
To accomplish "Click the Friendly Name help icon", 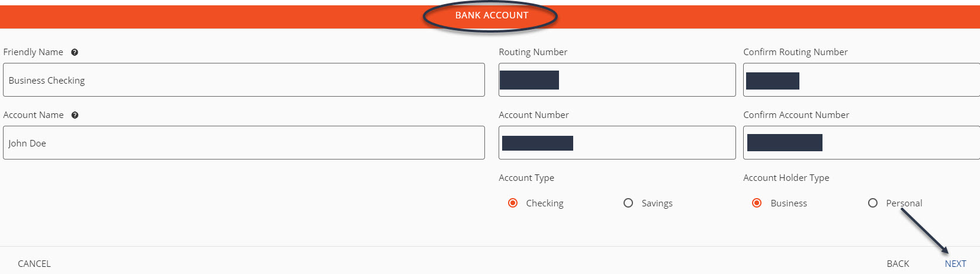I will pyautogui.click(x=75, y=52).
